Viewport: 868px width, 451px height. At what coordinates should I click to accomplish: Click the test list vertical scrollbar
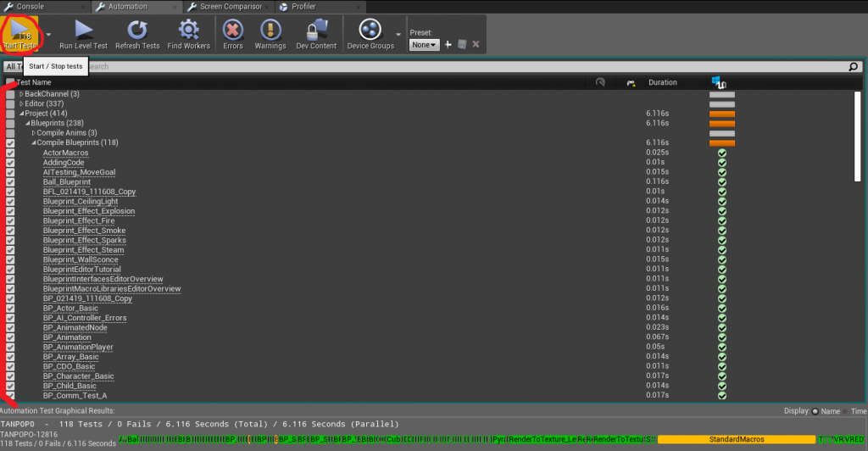point(858,136)
